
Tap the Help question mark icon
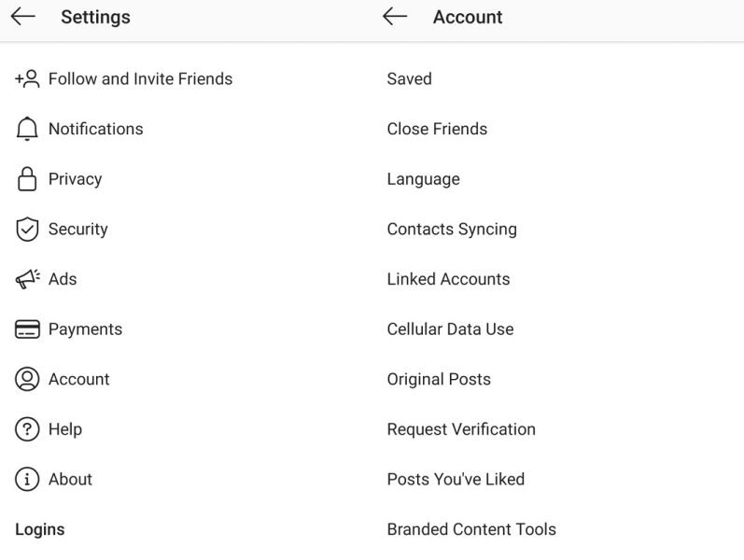click(27, 429)
